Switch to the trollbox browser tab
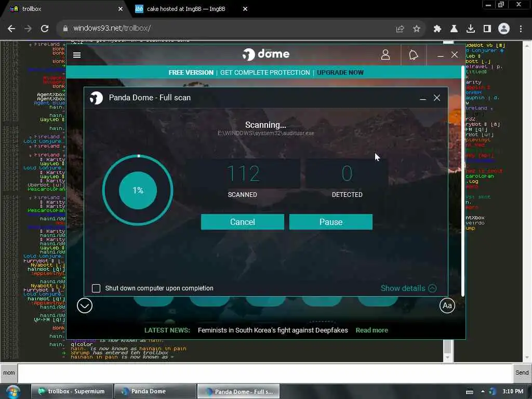Image resolution: width=532 pixels, height=399 pixels. (x=64, y=9)
